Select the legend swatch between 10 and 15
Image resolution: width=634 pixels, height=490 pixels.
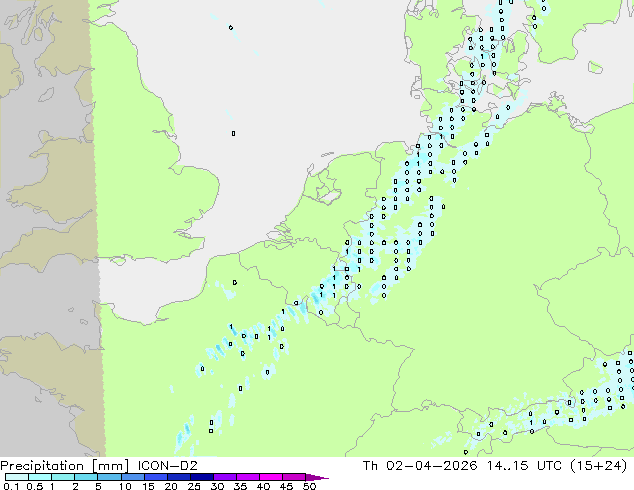[x=132, y=477]
